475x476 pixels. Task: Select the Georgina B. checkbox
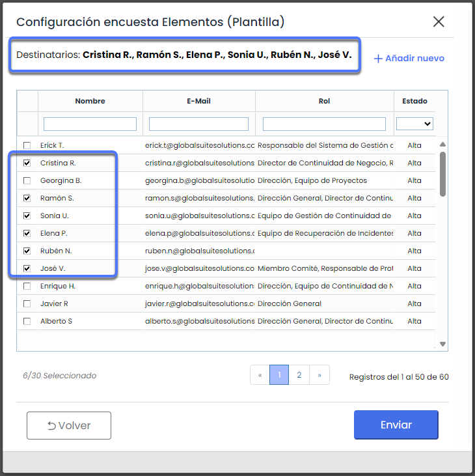pyautogui.click(x=27, y=180)
